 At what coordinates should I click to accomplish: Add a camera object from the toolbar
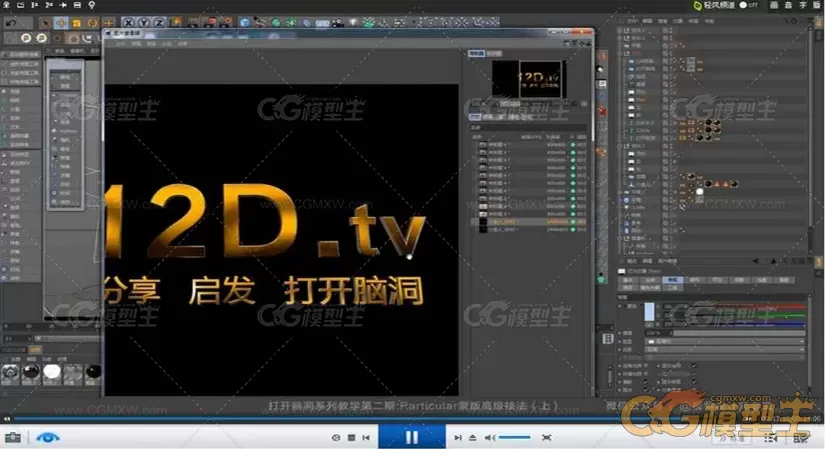[x=338, y=23]
